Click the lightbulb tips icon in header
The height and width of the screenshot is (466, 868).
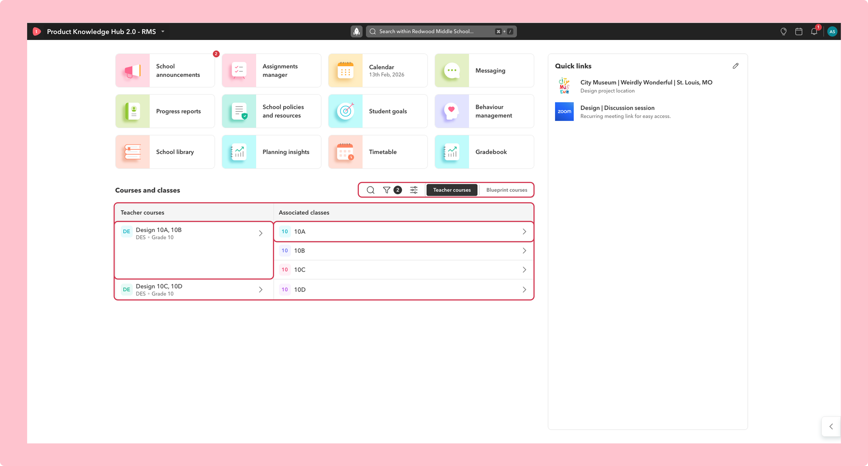783,31
